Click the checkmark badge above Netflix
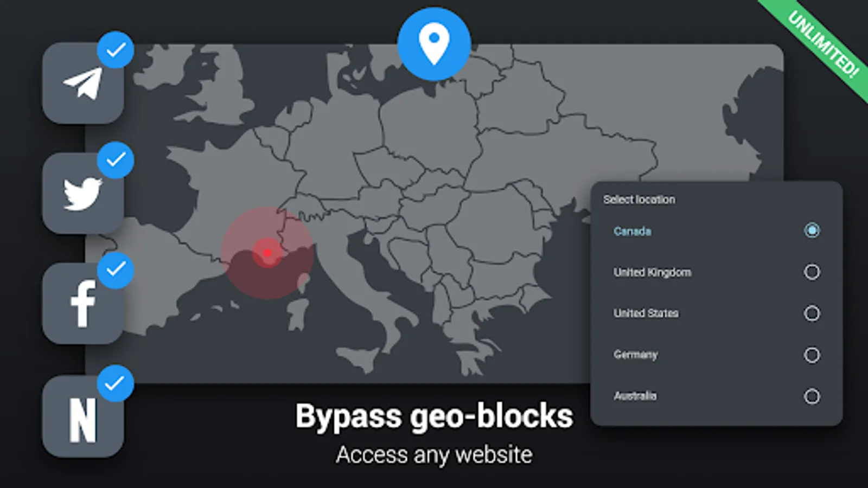 point(116,383)
